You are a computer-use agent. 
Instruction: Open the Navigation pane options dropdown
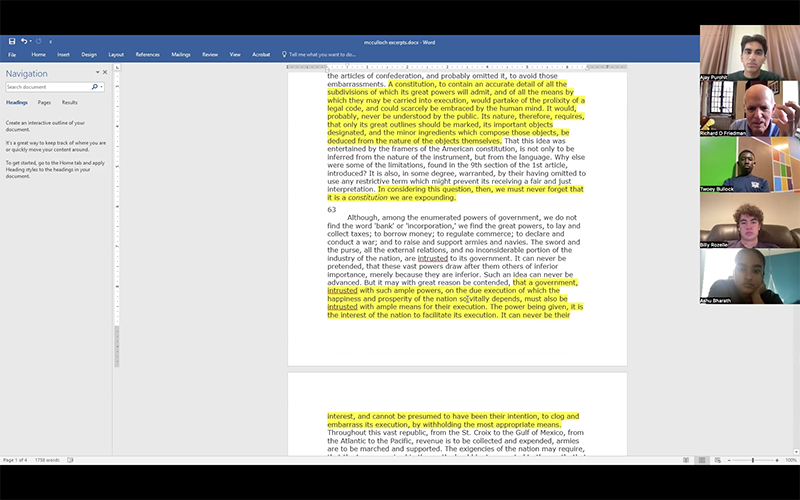(x=97, y=72)
